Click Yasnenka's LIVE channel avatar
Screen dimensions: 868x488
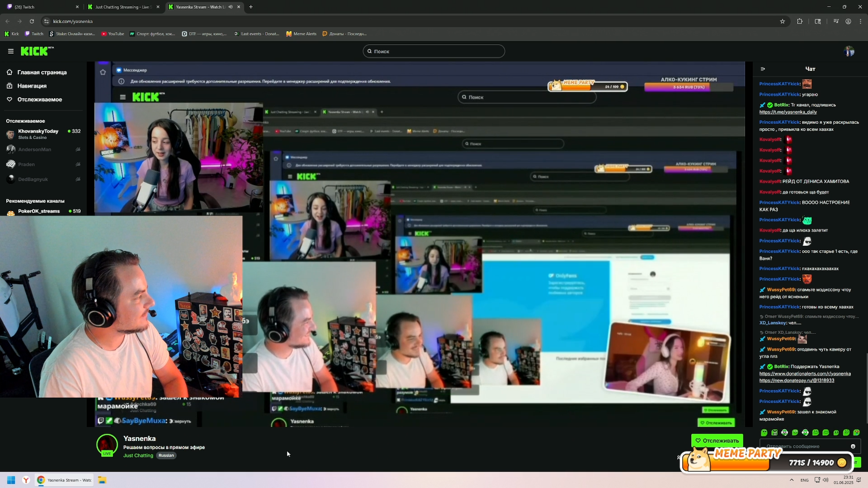107,445
